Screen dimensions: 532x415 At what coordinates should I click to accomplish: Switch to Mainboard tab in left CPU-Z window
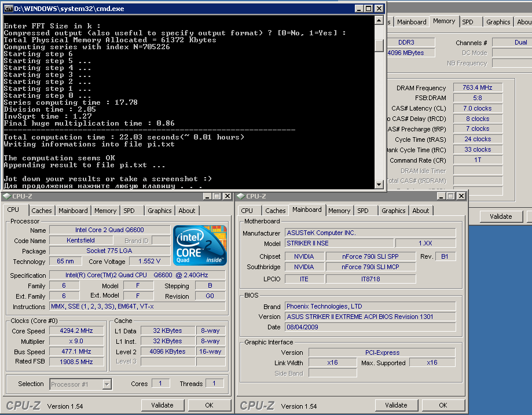(73, 211)
